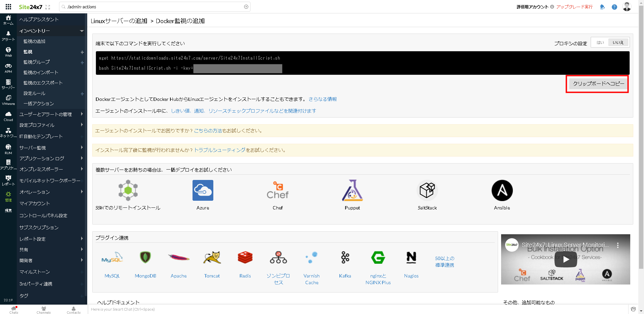Image resolution: width=644 pixels, height=314 pixels.
Task: Open the こちらの方法 link
Action: tap(208, 131)
